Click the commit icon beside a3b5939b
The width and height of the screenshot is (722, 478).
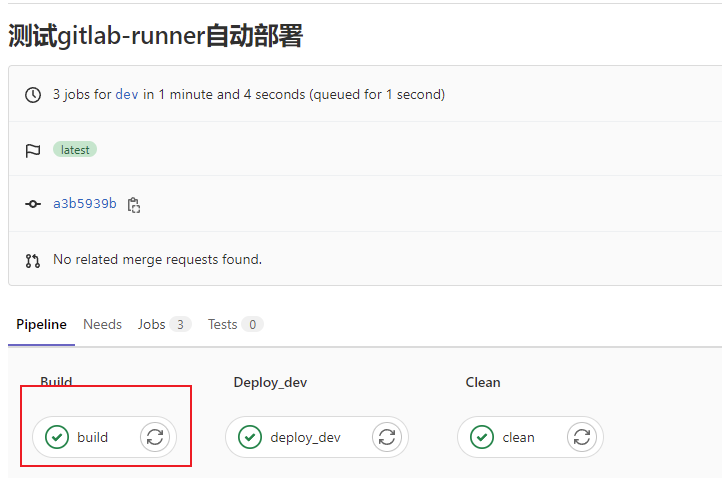(33, 204)
